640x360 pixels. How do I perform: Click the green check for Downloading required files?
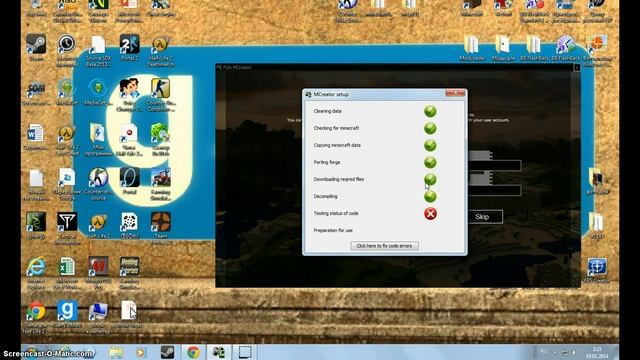[x=430, y=180]
